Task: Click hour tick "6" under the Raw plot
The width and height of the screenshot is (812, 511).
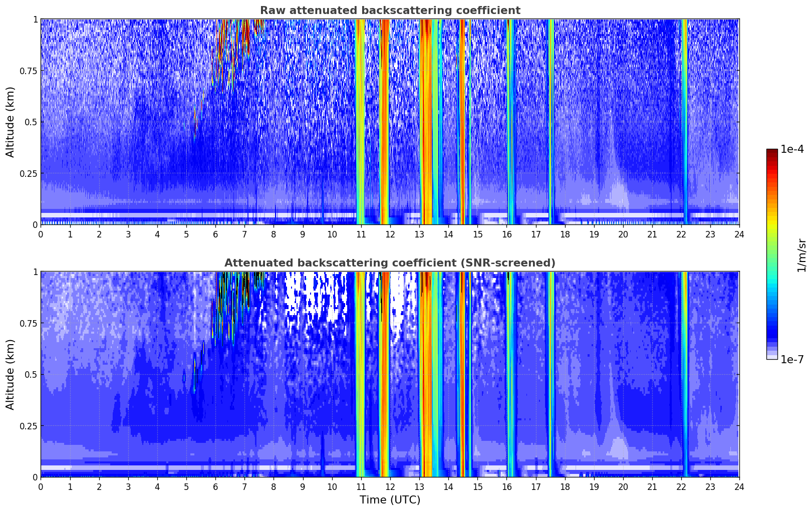Action: [x=215, y=234]
